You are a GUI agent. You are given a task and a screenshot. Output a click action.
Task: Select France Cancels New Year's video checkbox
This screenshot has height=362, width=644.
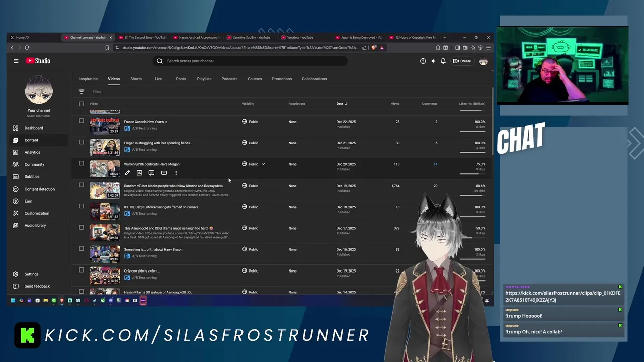coord(82,121)
